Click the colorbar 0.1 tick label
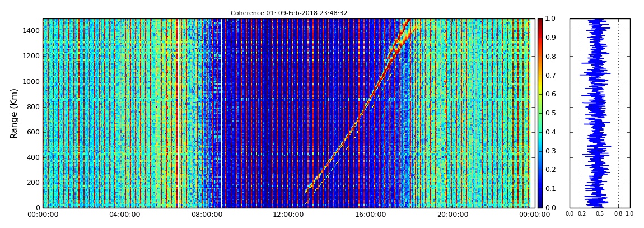 click(549, 189)
